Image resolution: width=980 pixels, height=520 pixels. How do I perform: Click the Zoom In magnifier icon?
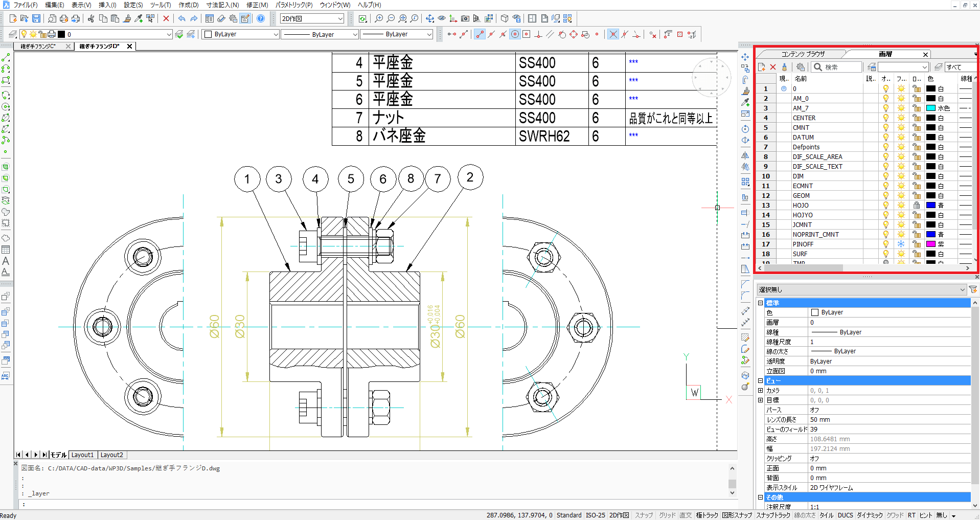[x=379, y=18]
